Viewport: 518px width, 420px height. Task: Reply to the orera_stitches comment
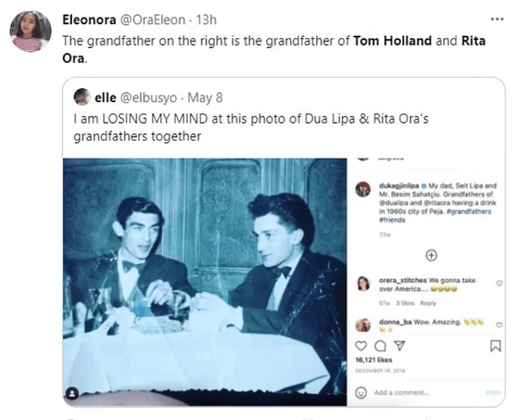click(428, 303)
